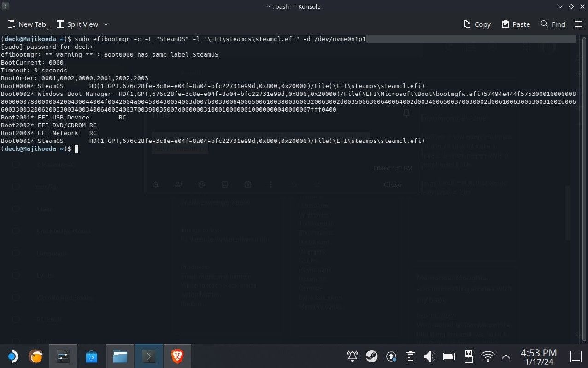Open the volume control speaker icon
588x368 pixels.
[429, 356]
